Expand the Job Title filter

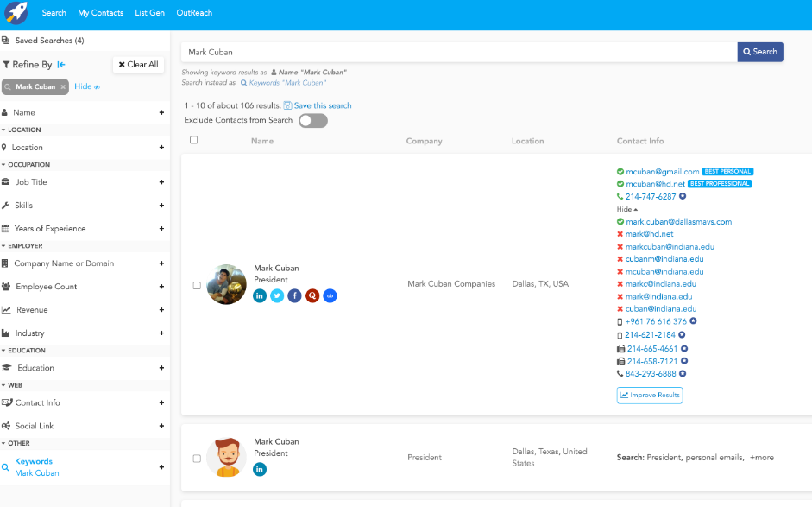click(x=161, y=182)
